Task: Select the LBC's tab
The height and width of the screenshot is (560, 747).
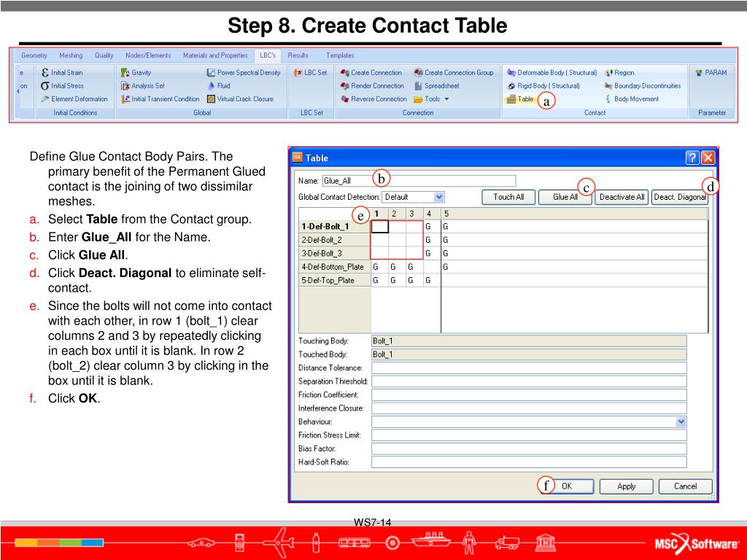Action: point(268,55)
